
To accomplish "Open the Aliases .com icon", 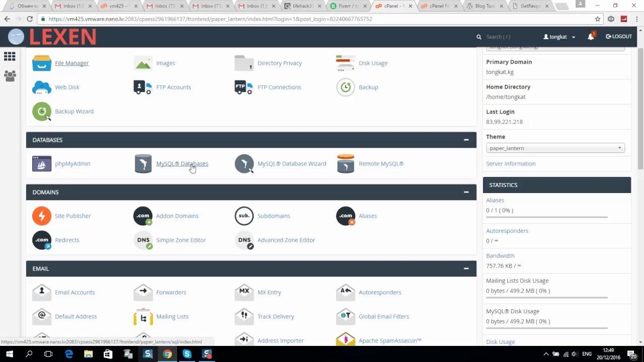I will tap(346, 216).
